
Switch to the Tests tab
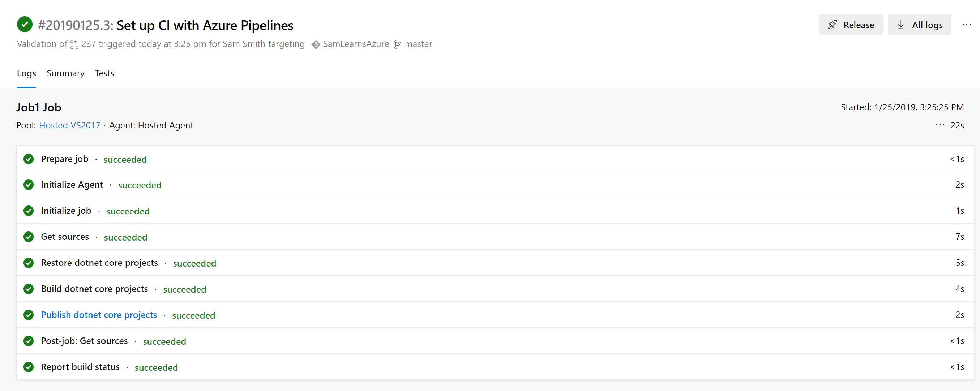[x=104, y=73]
